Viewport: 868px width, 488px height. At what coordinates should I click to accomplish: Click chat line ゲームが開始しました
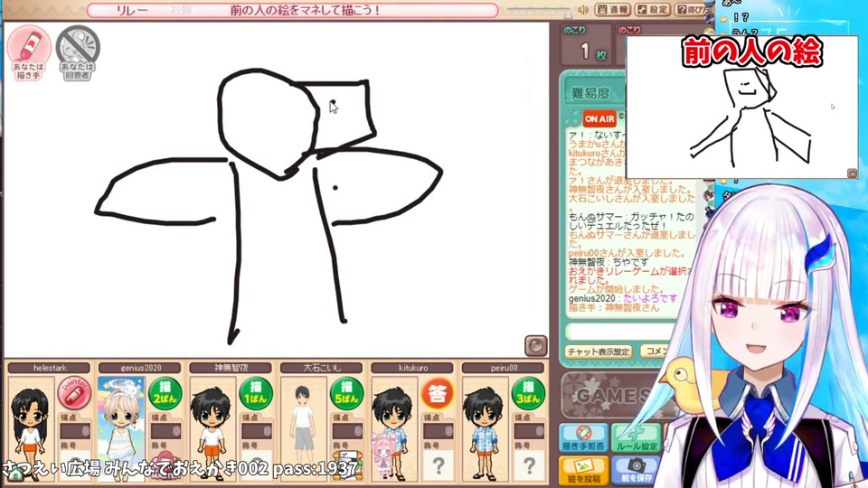tap(616, 289)
